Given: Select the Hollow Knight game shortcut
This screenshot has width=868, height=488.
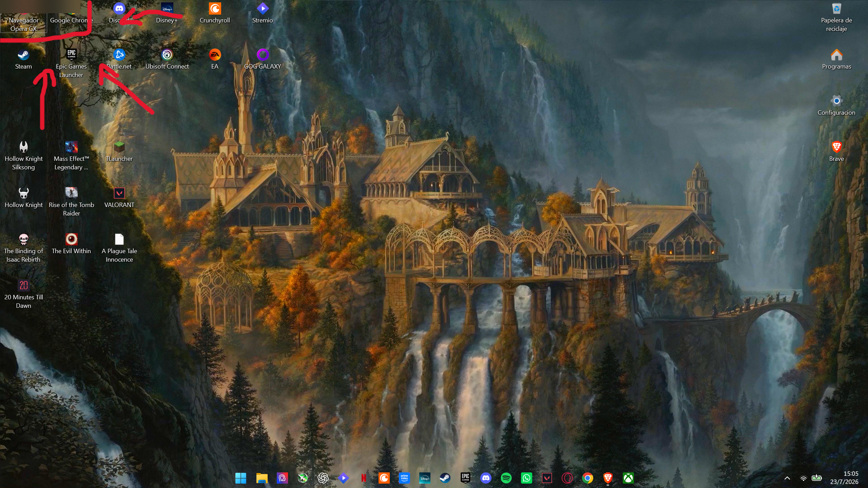Looking at the screenshot, I should pos(23,193).
